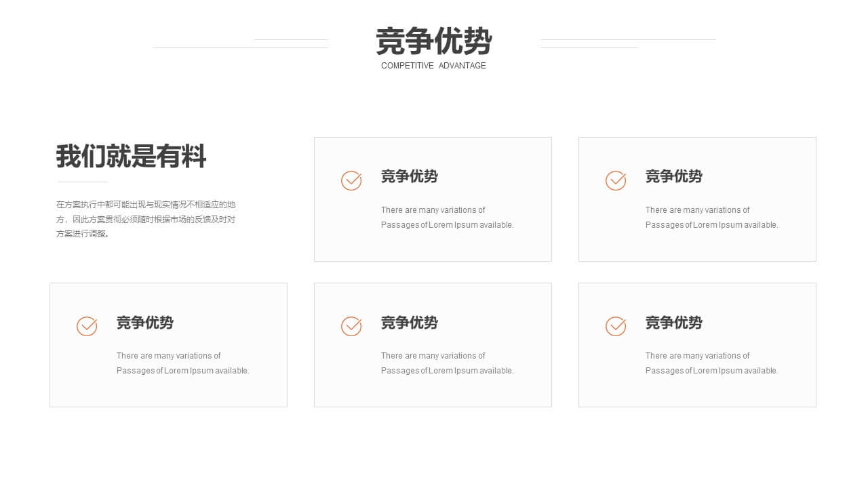Click the Chinese paragraph beginning 在方案执行中
Screen dimensions: 868x488
pyautogui.click(x=146, y=219)
